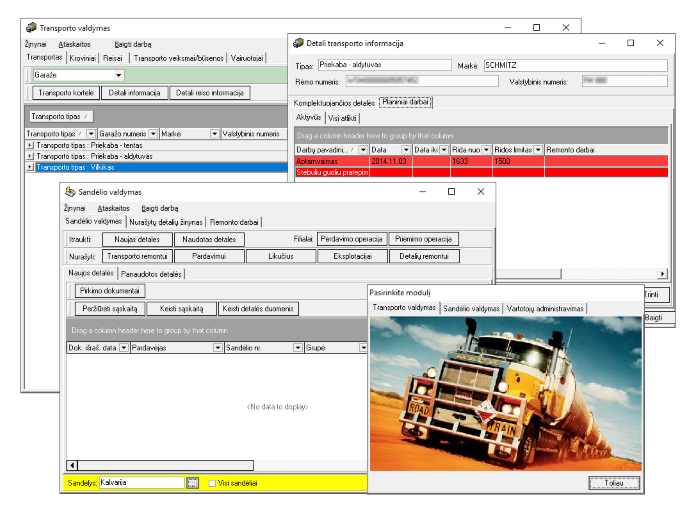This screenshot has width=700, height=510.
Task: Click the horizontal scrollbar in Sandėlio grid
Action: pyautogui.click(x=166, y=465)
